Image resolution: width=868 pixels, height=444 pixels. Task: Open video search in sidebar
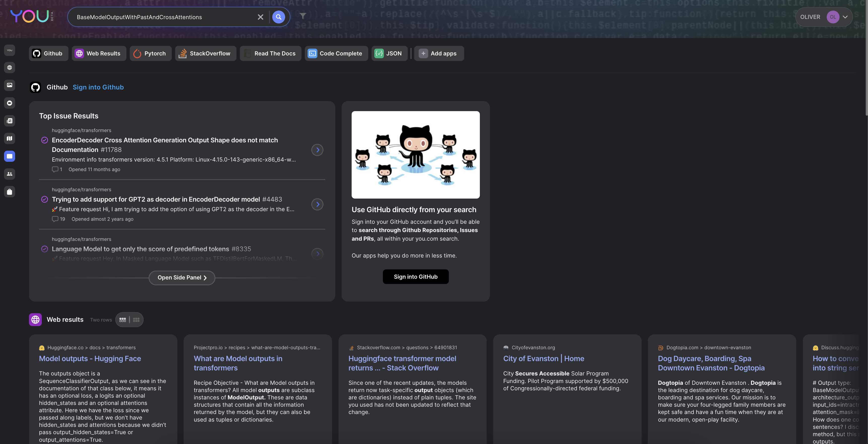[x=9, y=103]
